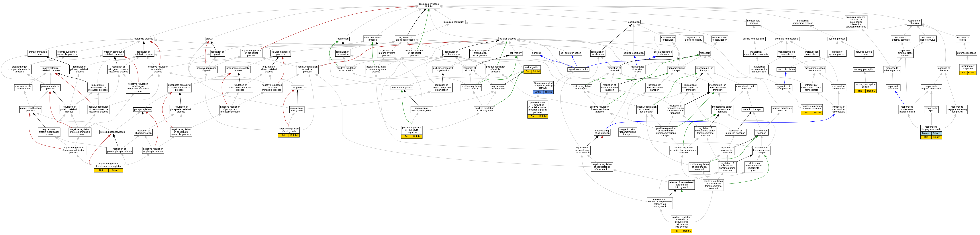Click the blue 'Zfish' annotation label

point(538,92)
